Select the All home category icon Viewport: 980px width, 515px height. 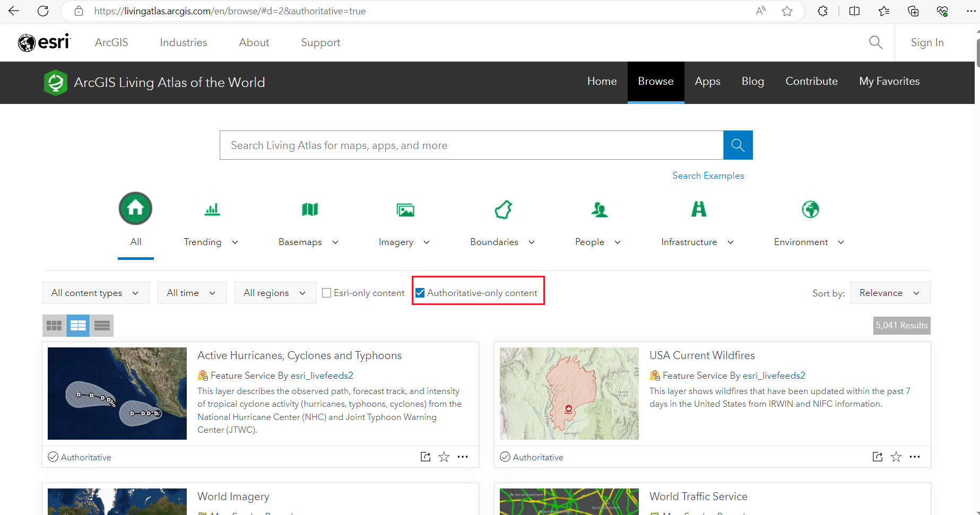pyautogui.click(x=135, y=208)
